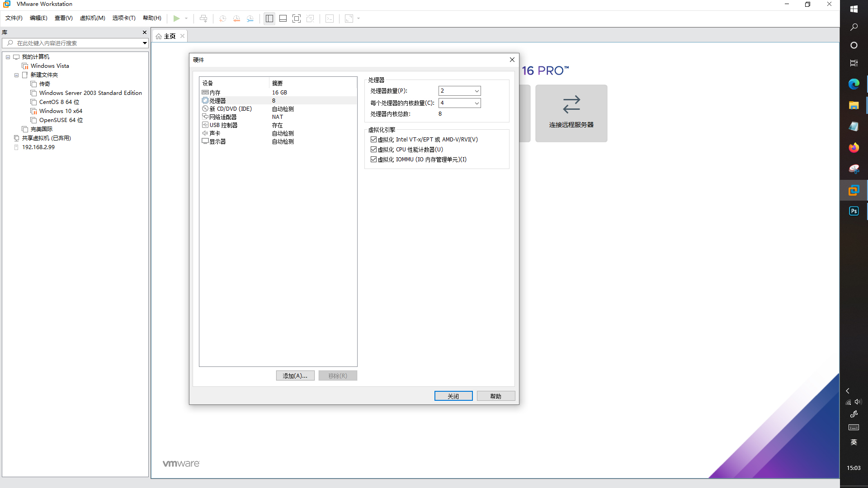Select 内存 device in hardware list

[278, 92]
